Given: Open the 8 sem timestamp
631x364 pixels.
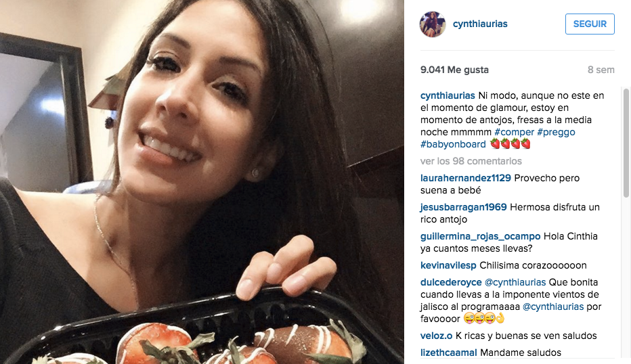Looking at the screenshot, I should [601, 70].
